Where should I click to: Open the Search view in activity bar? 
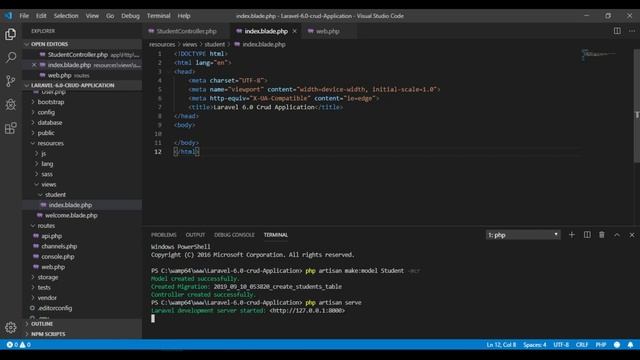tap(11, 58)
